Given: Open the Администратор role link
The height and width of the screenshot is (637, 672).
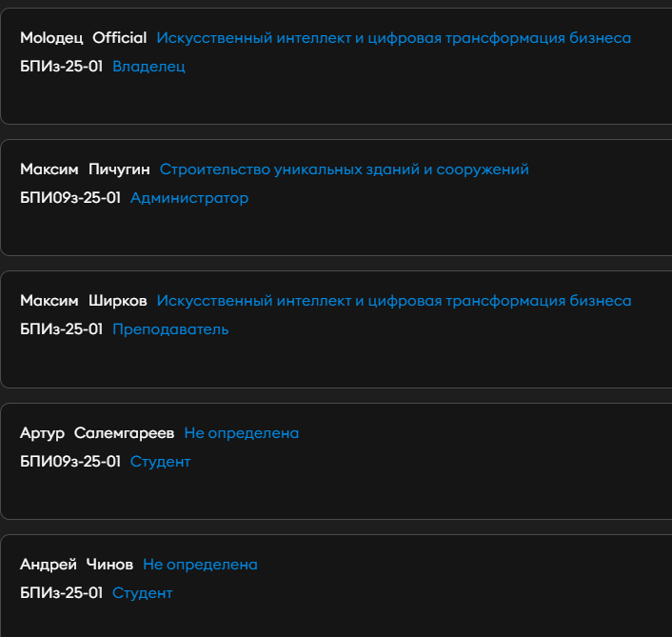Looking at the screenshot, I should 189,198.
